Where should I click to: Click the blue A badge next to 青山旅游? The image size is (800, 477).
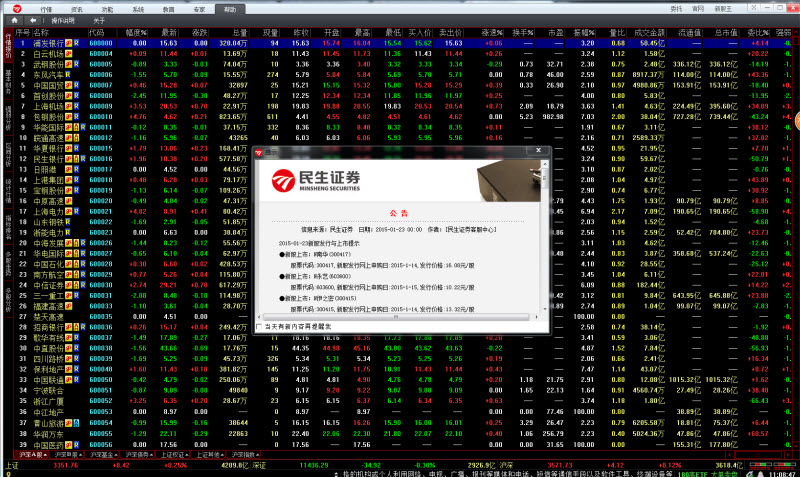click(76, 422)
